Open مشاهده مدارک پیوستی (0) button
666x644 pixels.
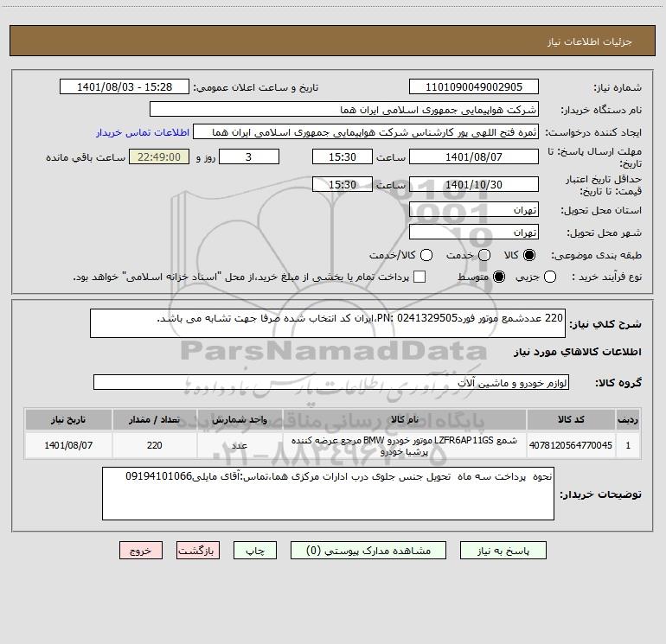[x=368, y=551]
